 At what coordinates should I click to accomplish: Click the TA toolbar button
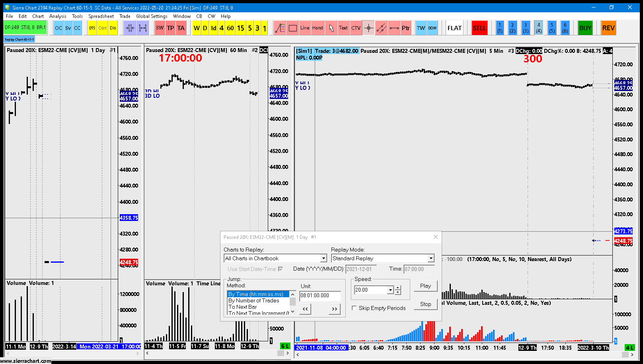[181, 28]
